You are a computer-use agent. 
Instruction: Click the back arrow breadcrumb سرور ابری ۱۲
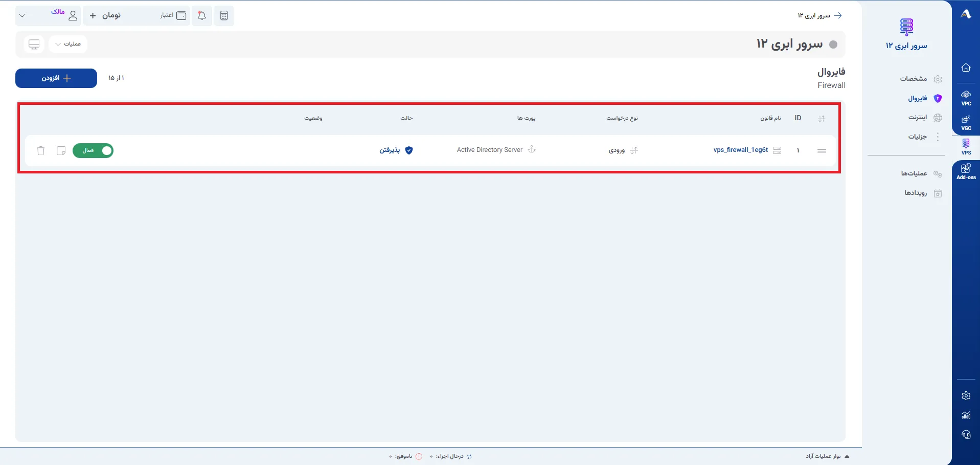[819, 16]
